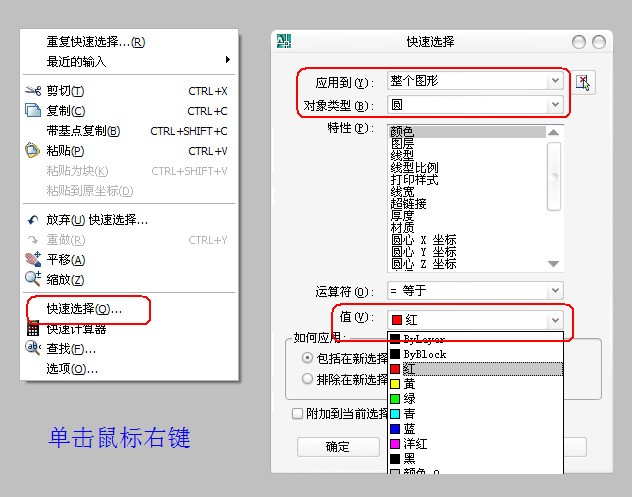
Task: Click the last round title bar button
Action: click(x=599, y=42)
